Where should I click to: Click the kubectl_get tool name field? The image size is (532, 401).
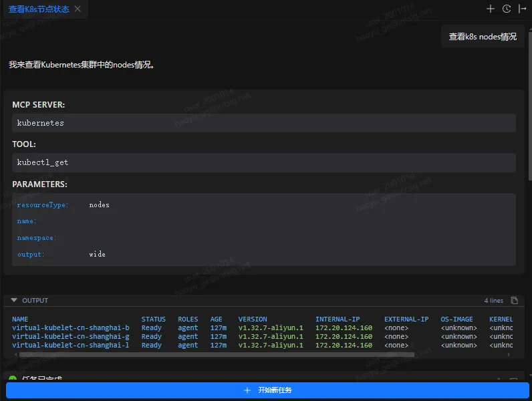(264, 162)
